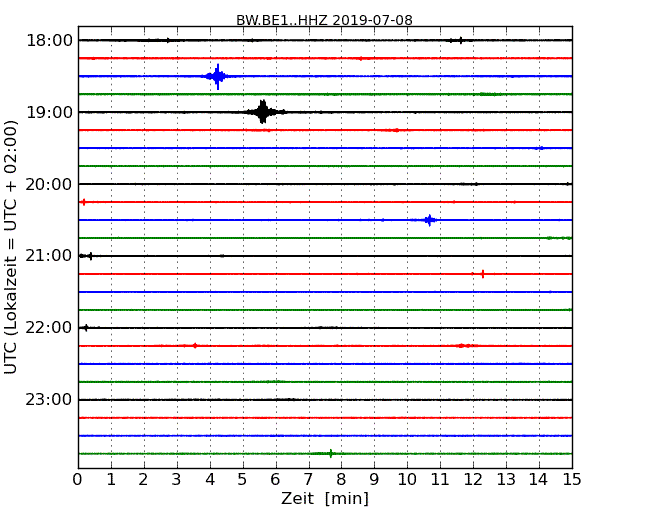Click the 22:00 time axis label
Image resolution: width=650 pixels, height=520 pixels.
(49, 328)
